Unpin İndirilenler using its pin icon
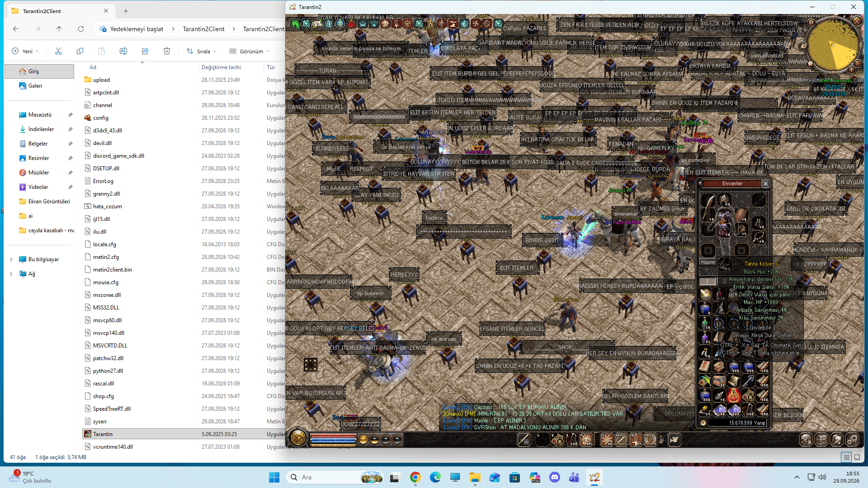 [x=71, y=129]
